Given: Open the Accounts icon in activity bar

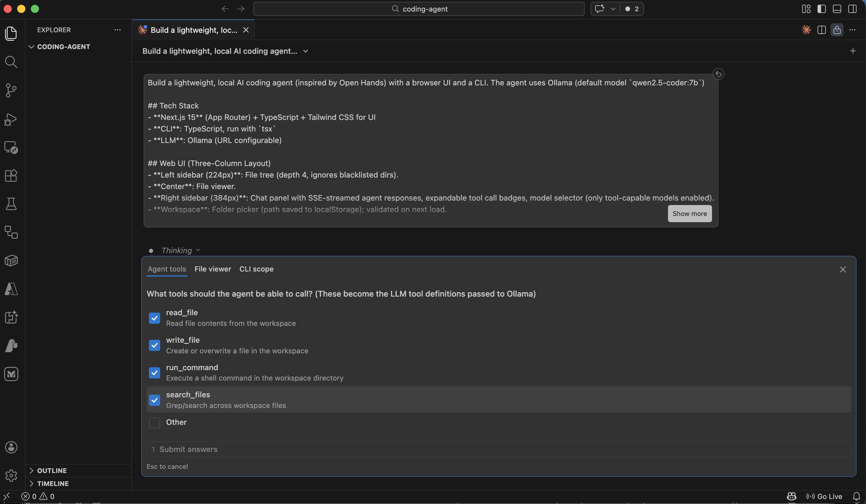Looking at the screenshot, I should coord(11,447).
